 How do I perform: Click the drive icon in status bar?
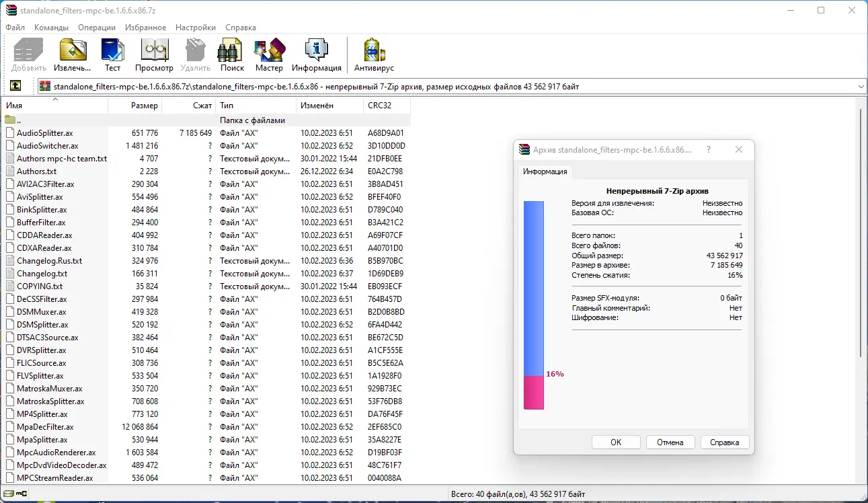(x=9, y=495)
